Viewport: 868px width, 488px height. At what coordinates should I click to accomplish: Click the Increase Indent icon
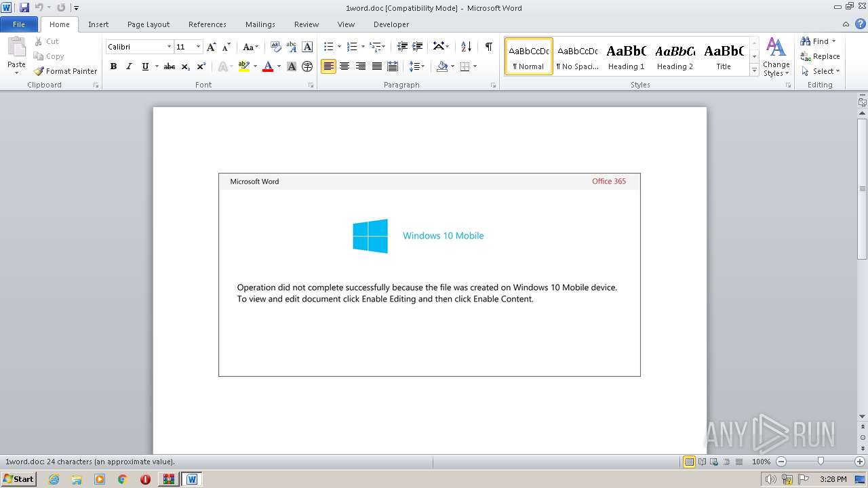point(418,47)
